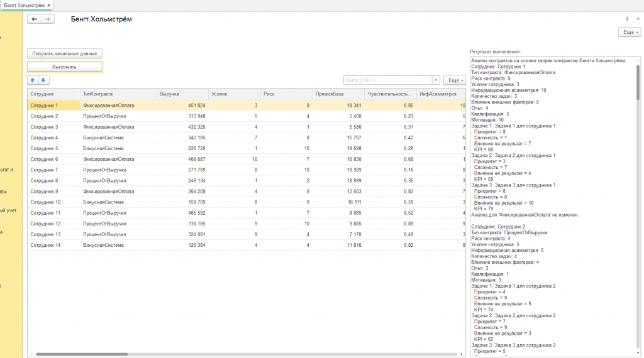The width and height of the screenshot is (644, 358).
Task: Select the Сотрудник 5 row
Action: (247, 148)
